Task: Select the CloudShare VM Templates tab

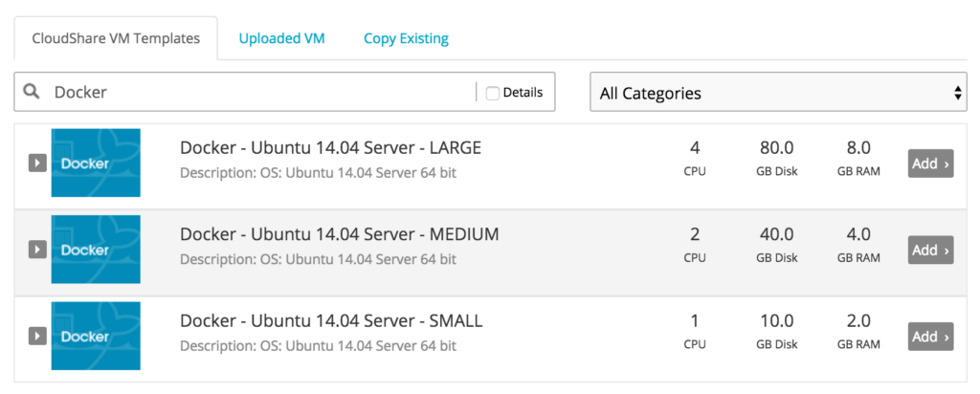Action: coord(116,38)
